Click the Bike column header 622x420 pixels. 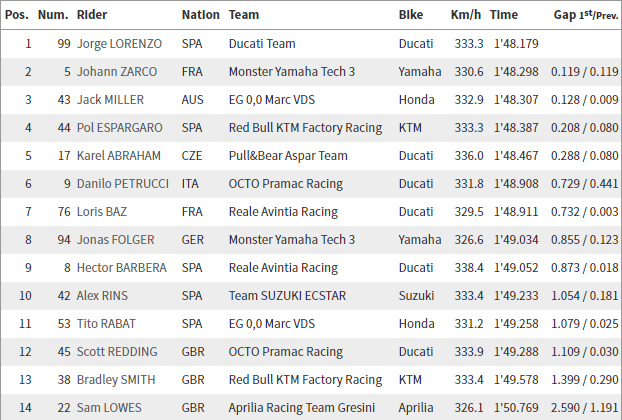coord(411,15)
